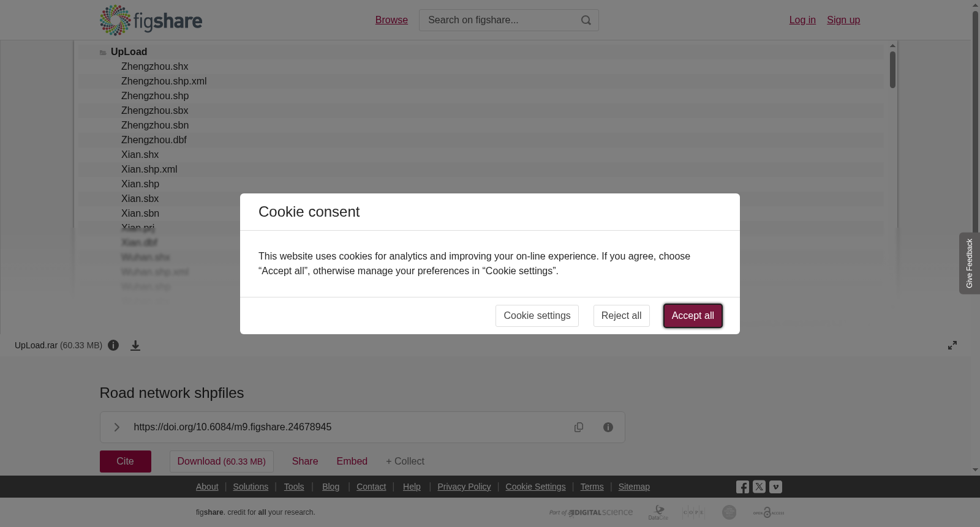The width and height of the screenshot is (980, 527).
Task: Open Terms footer link
Action: pos(592,487)
